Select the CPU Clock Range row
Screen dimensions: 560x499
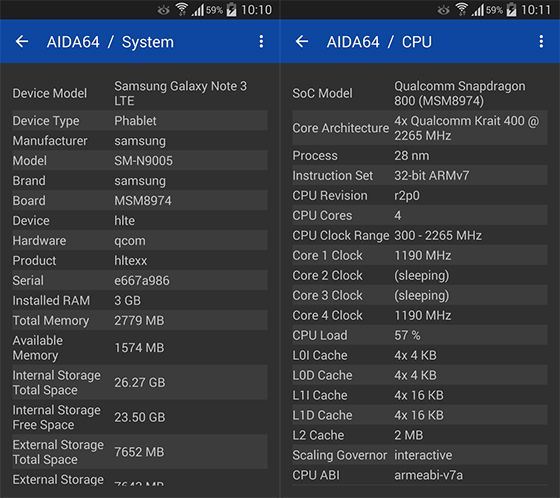[419, 236]
